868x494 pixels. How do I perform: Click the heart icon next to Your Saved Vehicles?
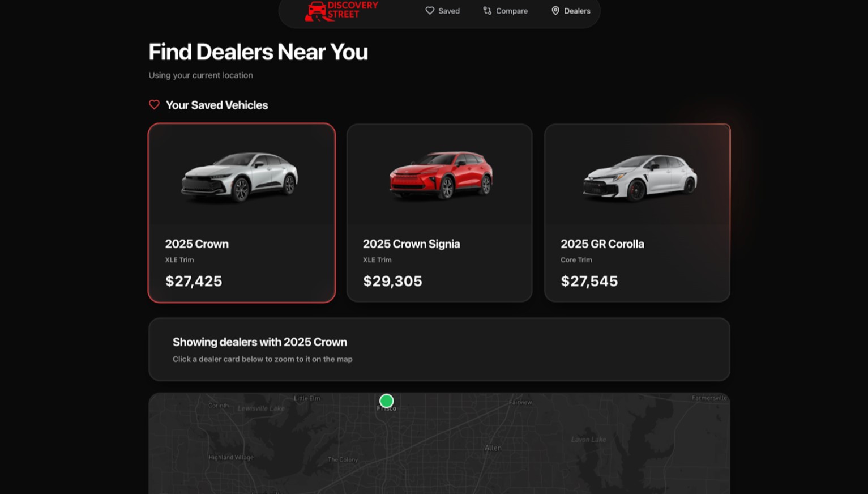[154, 105]
